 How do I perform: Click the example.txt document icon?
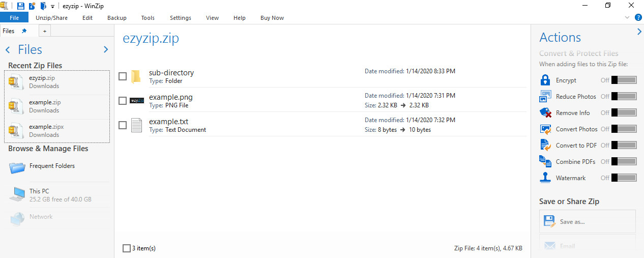(x=136, y=125)
